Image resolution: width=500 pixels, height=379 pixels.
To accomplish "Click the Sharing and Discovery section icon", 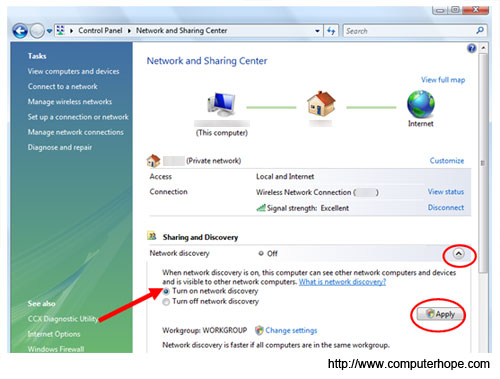I will point(152,236).
